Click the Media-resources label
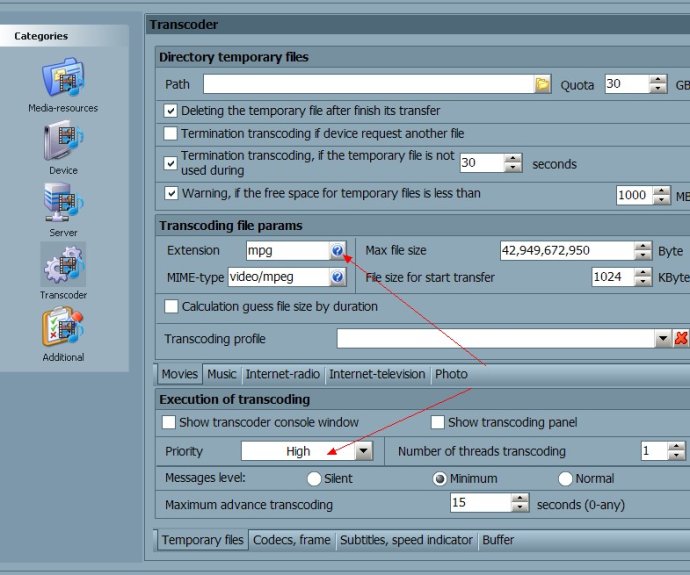 63,108
